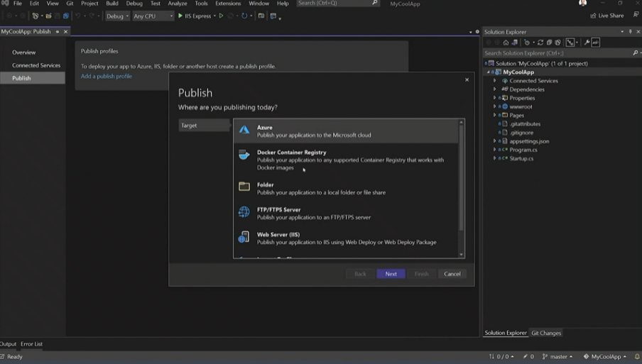642x364 pixels.
Task: Expand the Dependencies tree node
Action: tap(495, 89)
